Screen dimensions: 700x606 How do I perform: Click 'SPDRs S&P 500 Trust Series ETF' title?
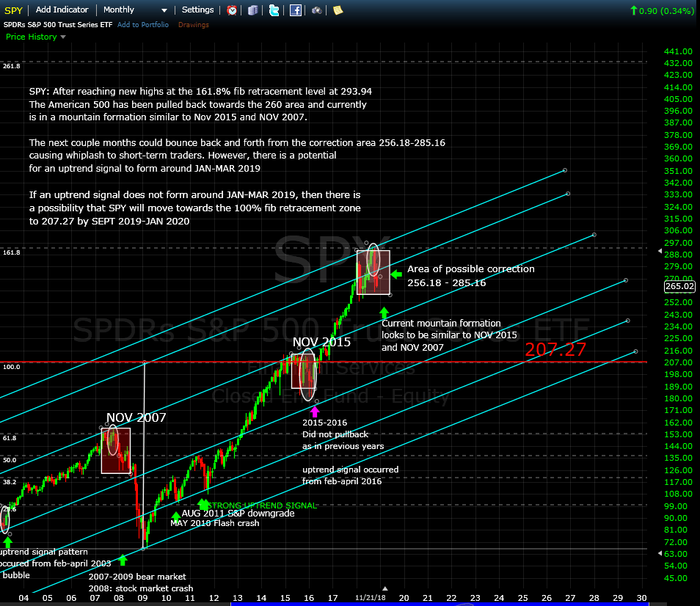(x=58, y=24)
